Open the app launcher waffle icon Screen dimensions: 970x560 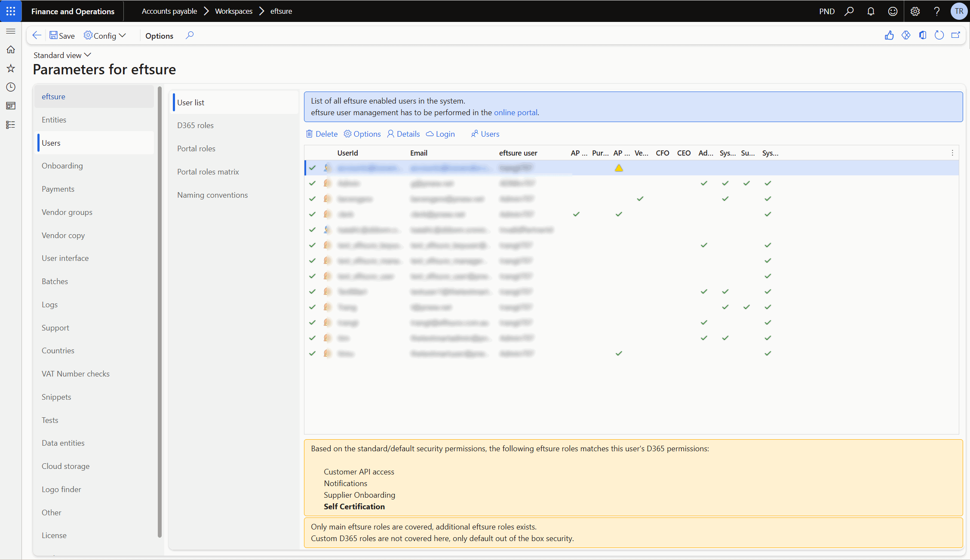pyautogui.click(x=11, y=11)
